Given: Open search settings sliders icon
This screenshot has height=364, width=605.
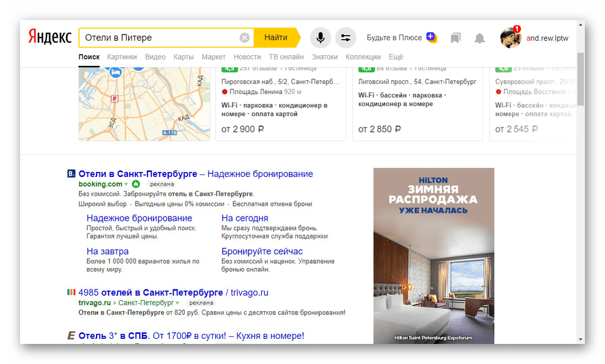Looking at the screenshot, I should point(345,38).
